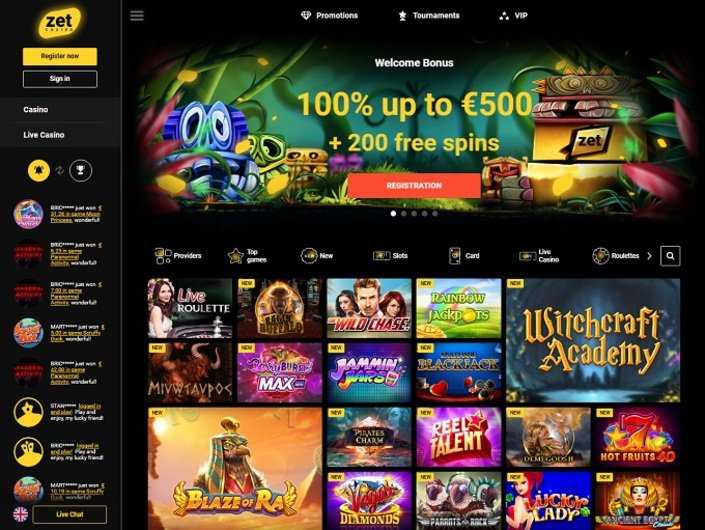The image size is (705, 530).
Task: Show second banner slide dot
Action: tap(404, 214)
